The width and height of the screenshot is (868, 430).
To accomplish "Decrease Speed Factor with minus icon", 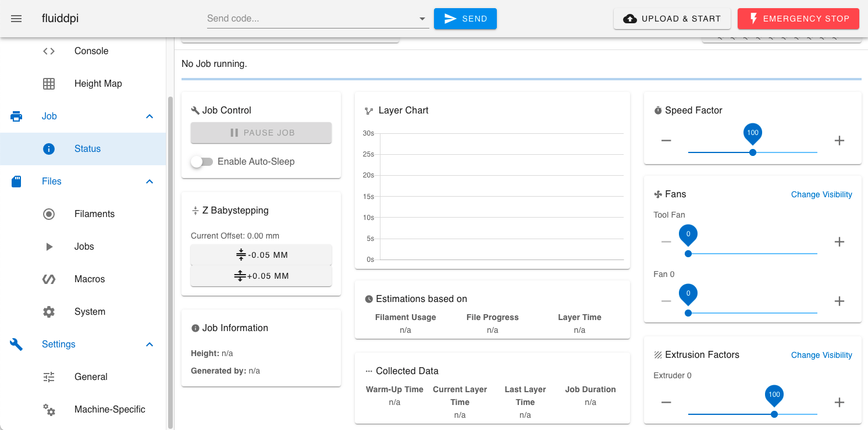I will [x=666, y=140].
